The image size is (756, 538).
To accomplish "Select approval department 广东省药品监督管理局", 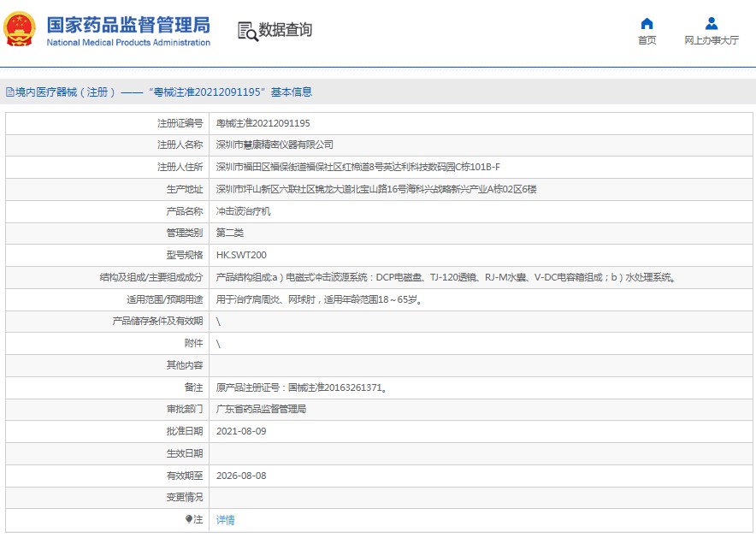I will pos(261,410).
